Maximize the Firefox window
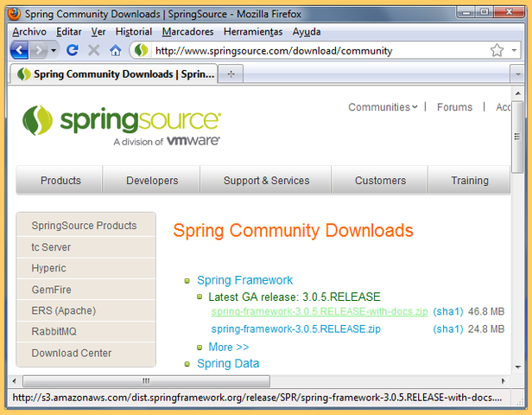This screenshot has height=415, width=532. [x=484, y=13]
